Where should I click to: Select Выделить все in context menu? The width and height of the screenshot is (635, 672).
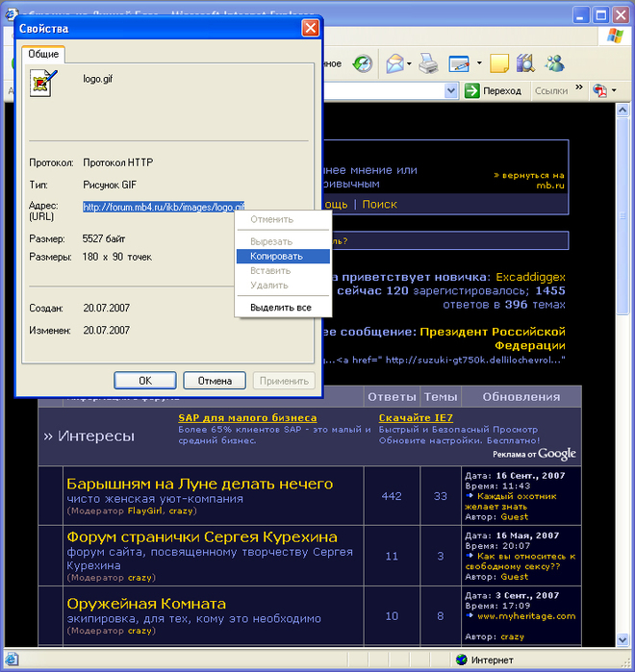click(x=280, y=307)
